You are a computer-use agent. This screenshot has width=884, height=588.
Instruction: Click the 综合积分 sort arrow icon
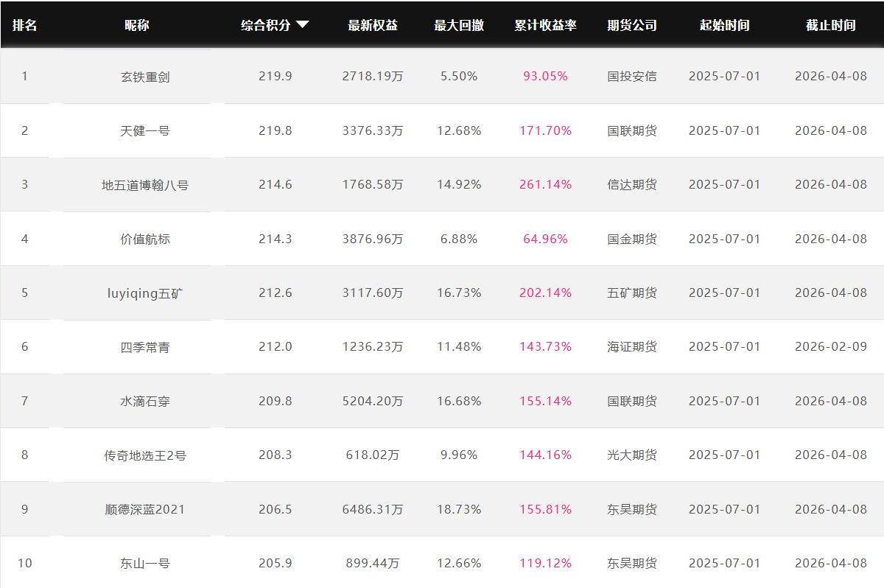(302, 25)
